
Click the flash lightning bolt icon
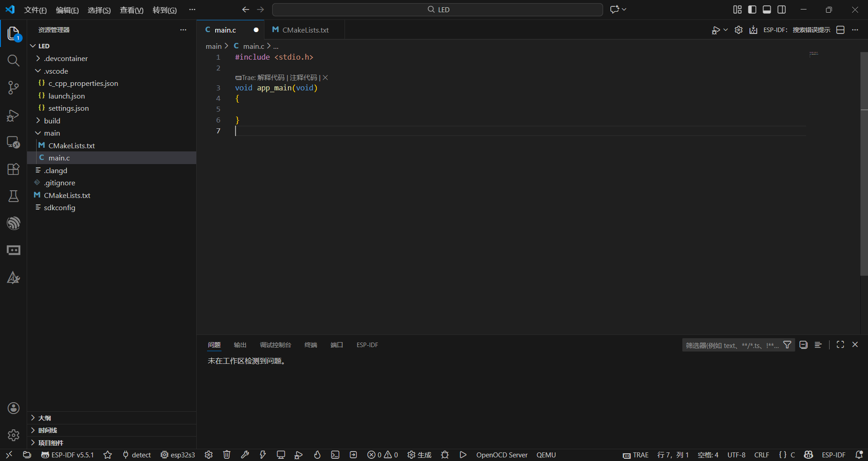pyautogui.click(x=263, y=455)
